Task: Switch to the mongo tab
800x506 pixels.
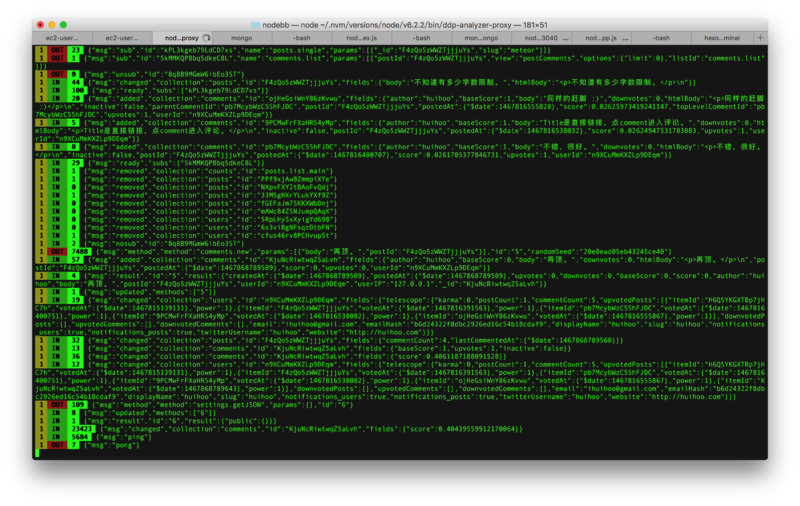Action: (243, 37)
